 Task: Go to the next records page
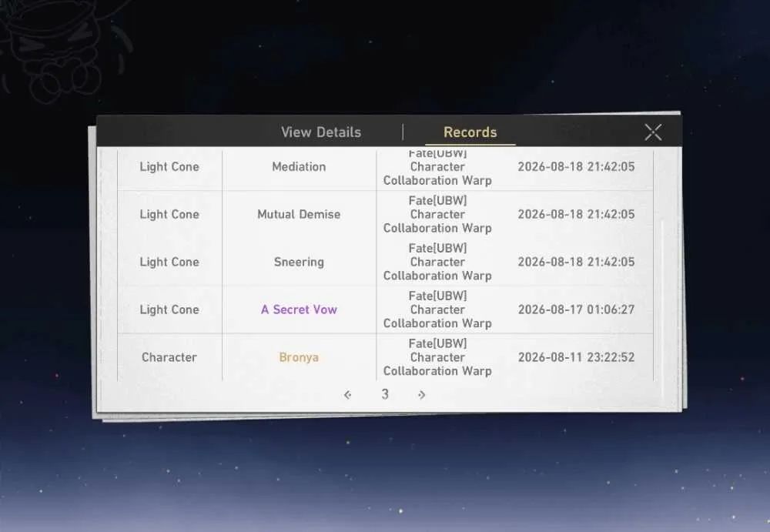tap(421, 394)
